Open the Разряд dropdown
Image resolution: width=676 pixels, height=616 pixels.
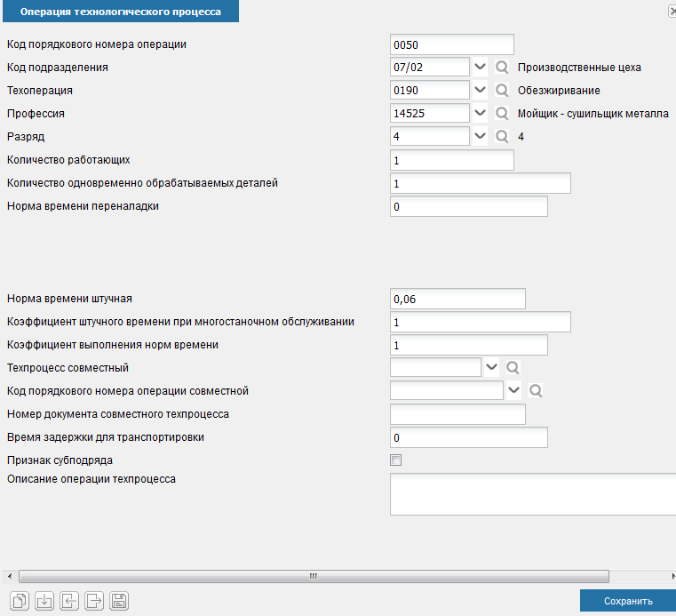(x=480, y=136)
